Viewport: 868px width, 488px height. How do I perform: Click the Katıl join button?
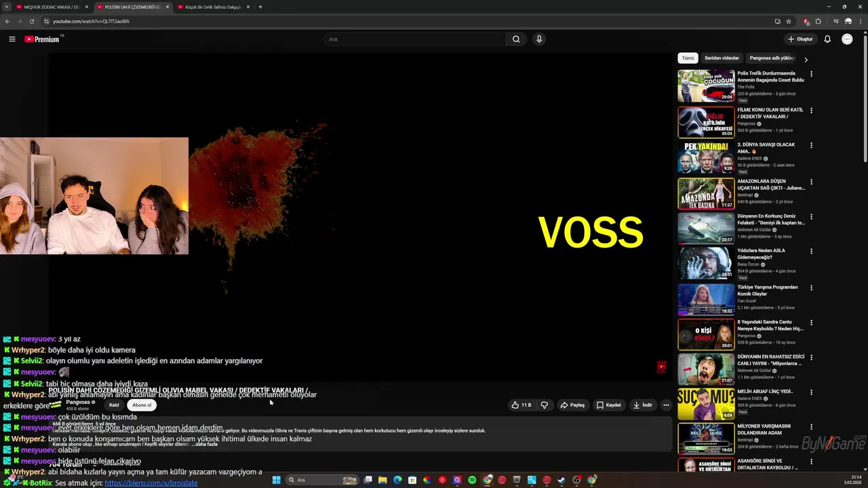[114, 405]
